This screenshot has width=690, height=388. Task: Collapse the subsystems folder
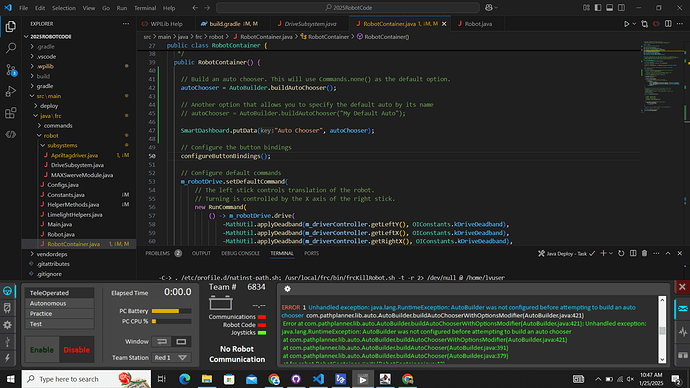pos(62,145)
